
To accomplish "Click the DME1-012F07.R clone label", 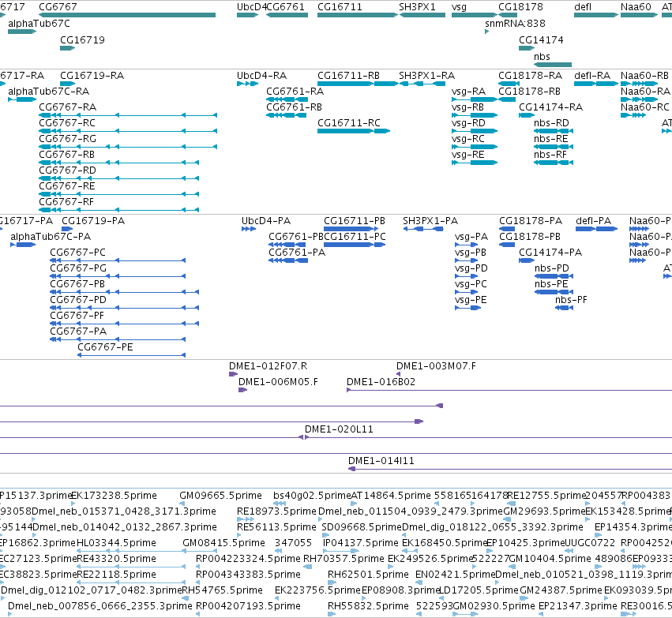I will pyautogui.click(x=268, y=366).
